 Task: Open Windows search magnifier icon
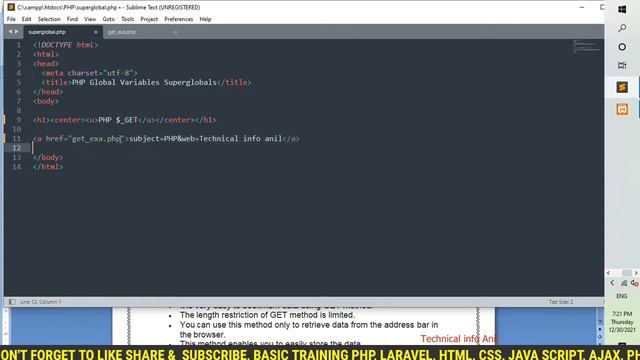tap(622, 28)
